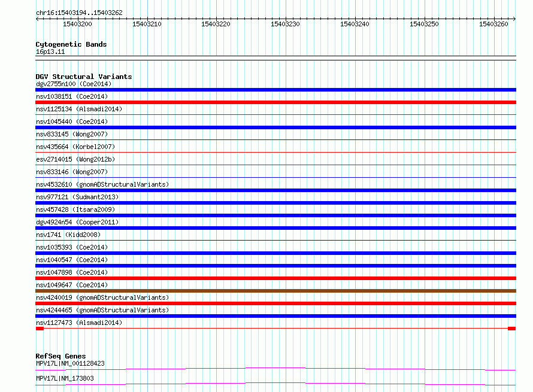Screen dimensions: 533x392
Task: Click the 16p13.11 band label
Action: click(x=50, y=51)
